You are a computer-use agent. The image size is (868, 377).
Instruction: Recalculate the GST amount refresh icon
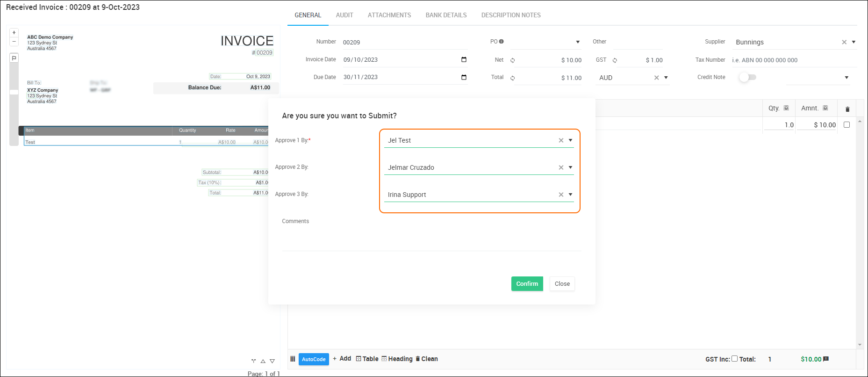[x=615, y=60]
